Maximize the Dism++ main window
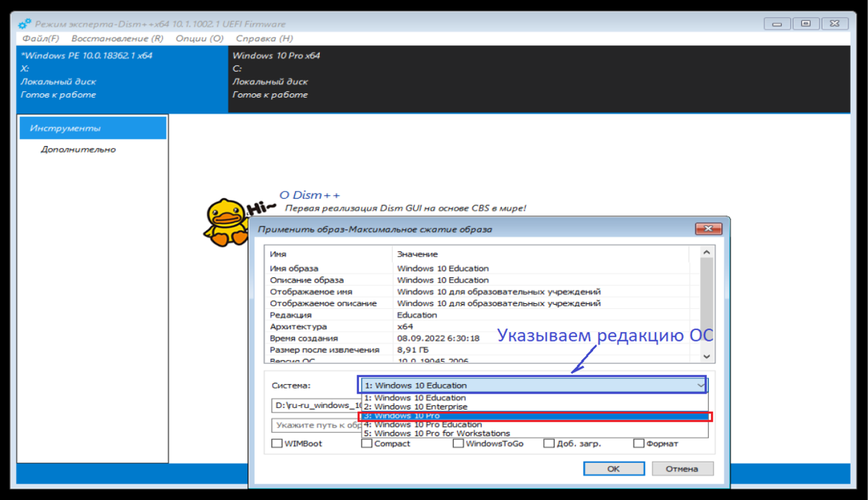This screenshot has width=868, height=500. pyautogui.click(x=805, y=24)
